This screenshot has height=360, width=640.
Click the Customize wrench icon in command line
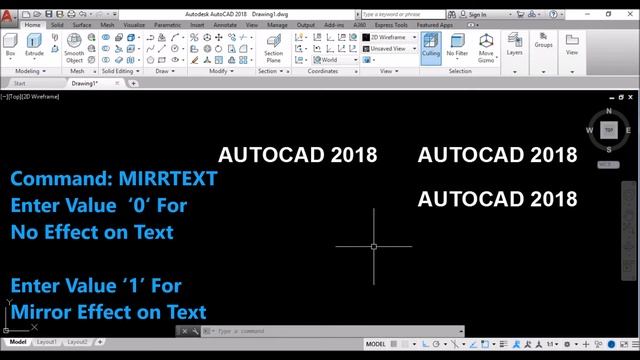point(195,331)
